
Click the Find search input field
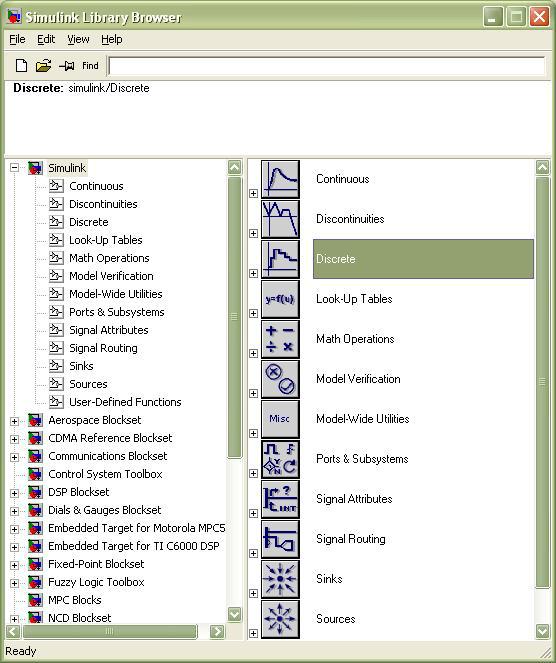[x=327, y=66]
